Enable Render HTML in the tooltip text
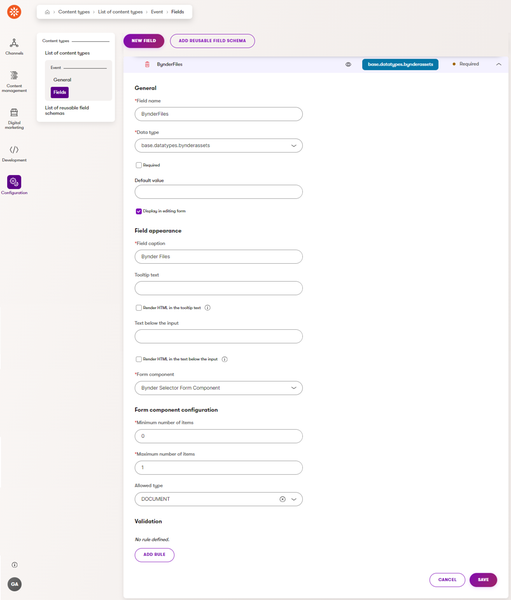This screenshot has width=511, height=600. 139,308
